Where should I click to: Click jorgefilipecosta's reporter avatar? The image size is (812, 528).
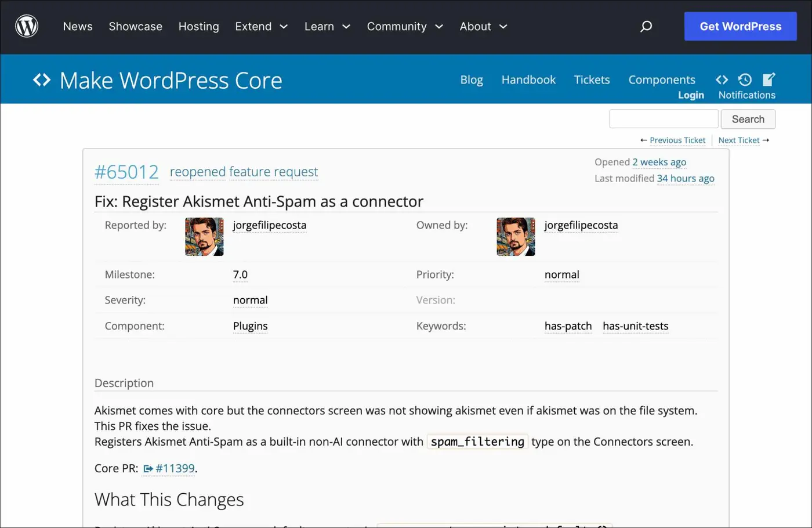(204, 236)
